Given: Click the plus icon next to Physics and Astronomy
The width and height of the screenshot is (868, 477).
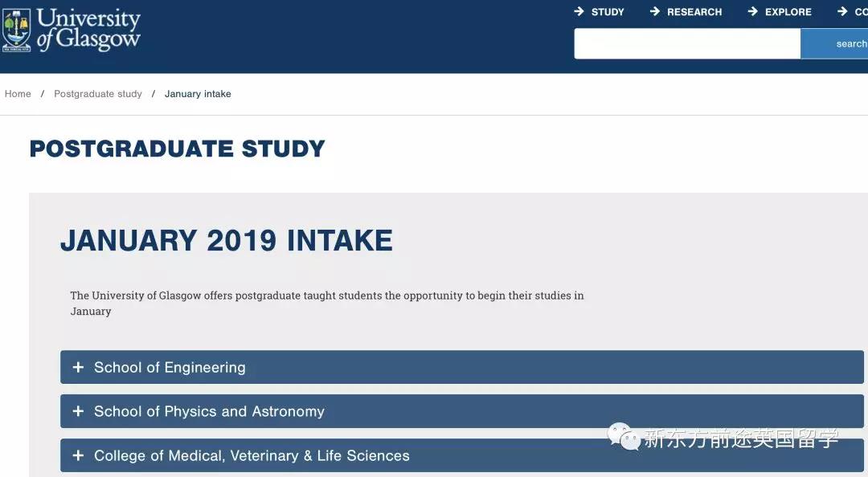Looking at the screenshot, I should point(78,411).
